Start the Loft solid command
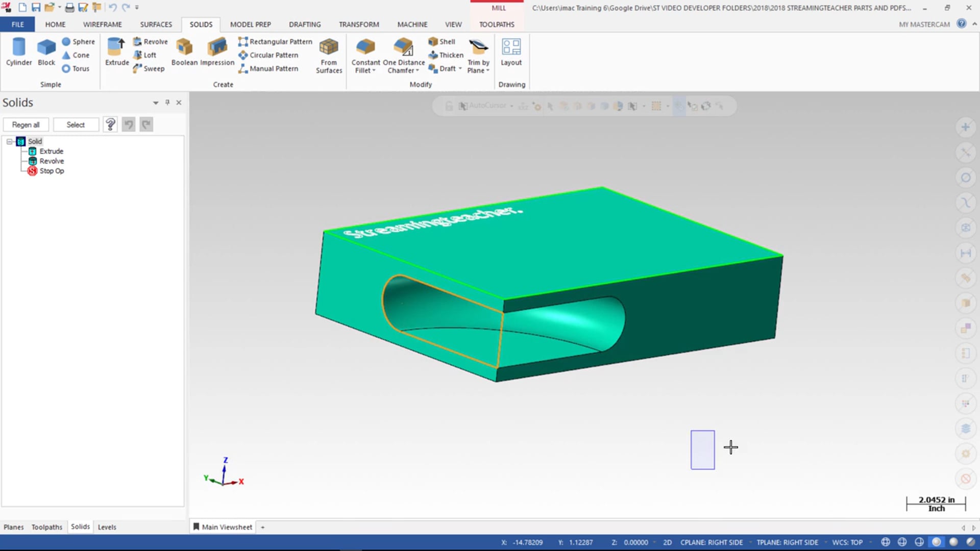This screenshot has width=980, height=551. 144,55
